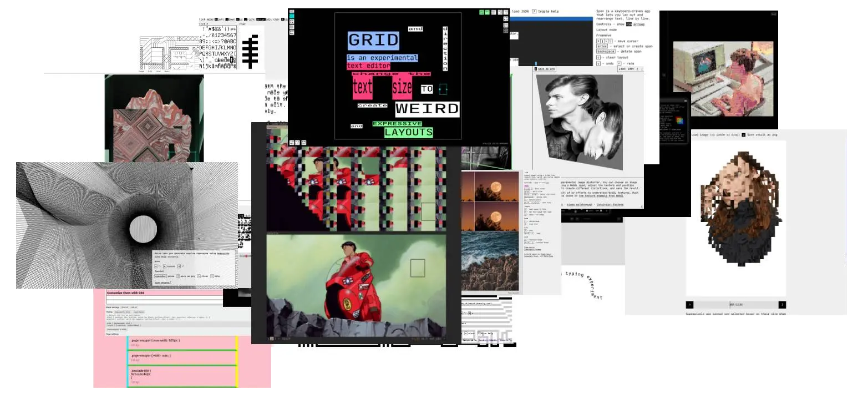Image resolution: width=868 pixels, height=398 pixels.
Task: Click the circle at the center of the moire pattern
Action: pos(143,229)
